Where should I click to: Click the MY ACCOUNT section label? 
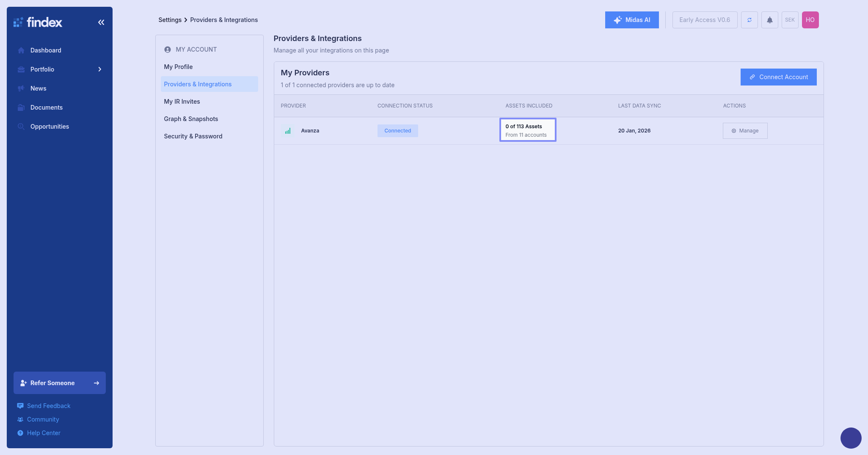(x=196, y=50)
